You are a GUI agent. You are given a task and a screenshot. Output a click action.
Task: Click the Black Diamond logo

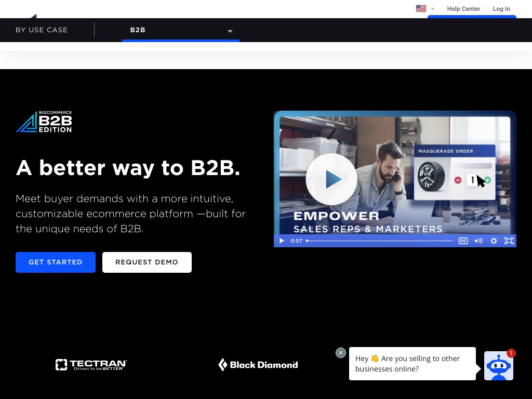pos(258,365)
